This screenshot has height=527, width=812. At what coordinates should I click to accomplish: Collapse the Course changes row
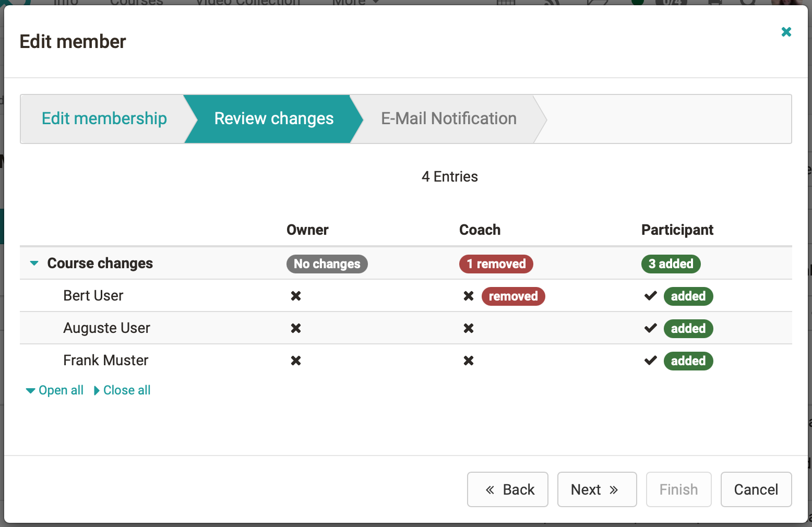(34, 263)
